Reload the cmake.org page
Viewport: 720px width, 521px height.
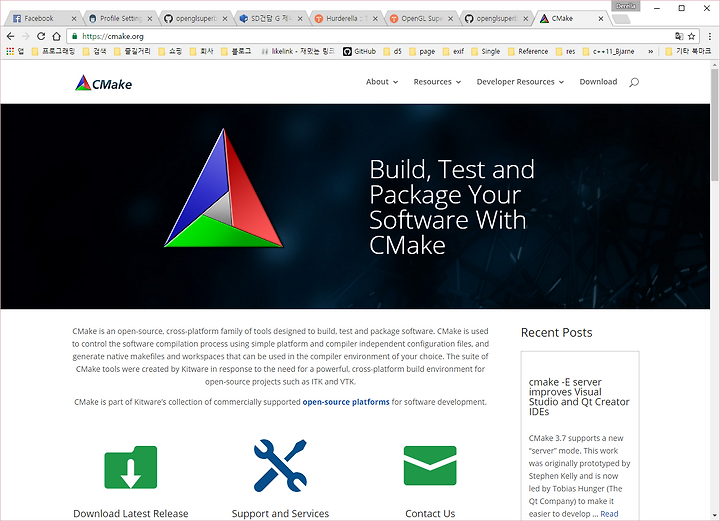41,36
